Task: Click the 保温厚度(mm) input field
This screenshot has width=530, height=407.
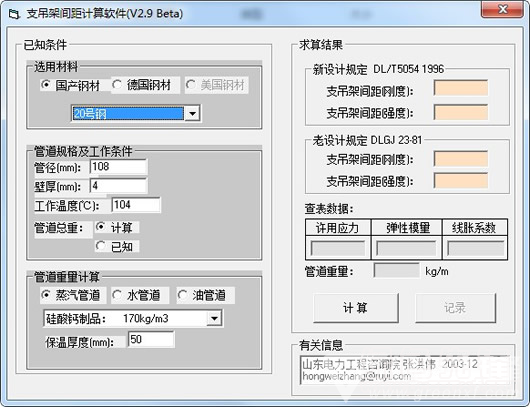Action: click(151, 339)
